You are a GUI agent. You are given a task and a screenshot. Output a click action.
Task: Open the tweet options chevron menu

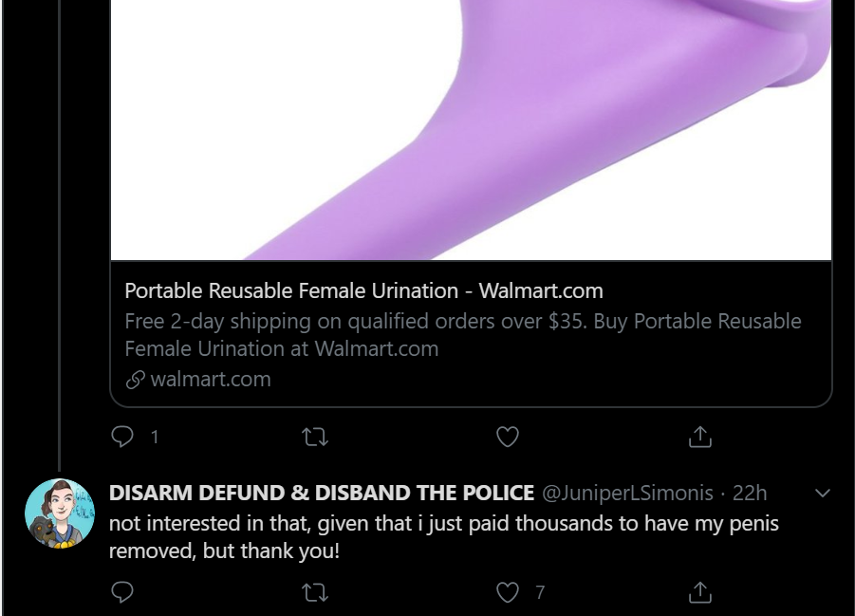823,494
